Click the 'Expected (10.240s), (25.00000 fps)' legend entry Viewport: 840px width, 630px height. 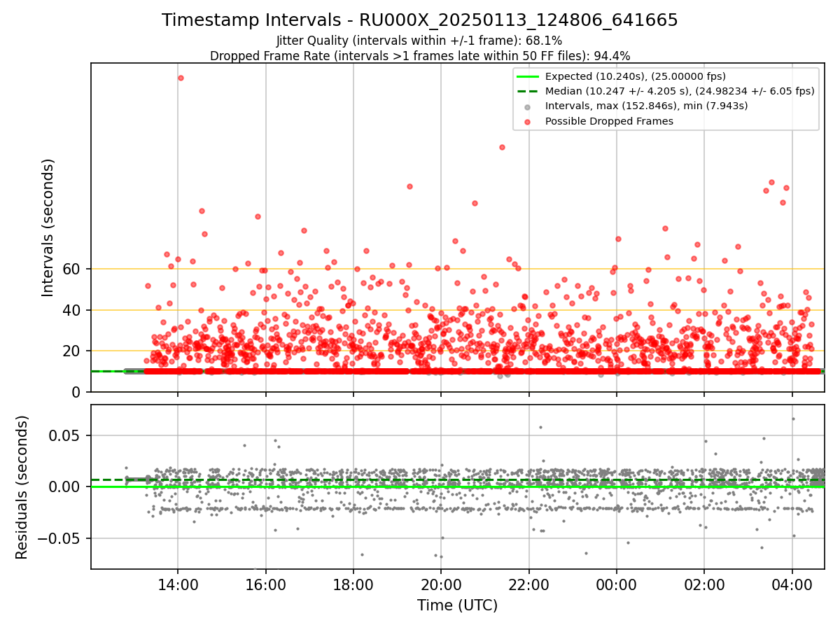point(635,76)
